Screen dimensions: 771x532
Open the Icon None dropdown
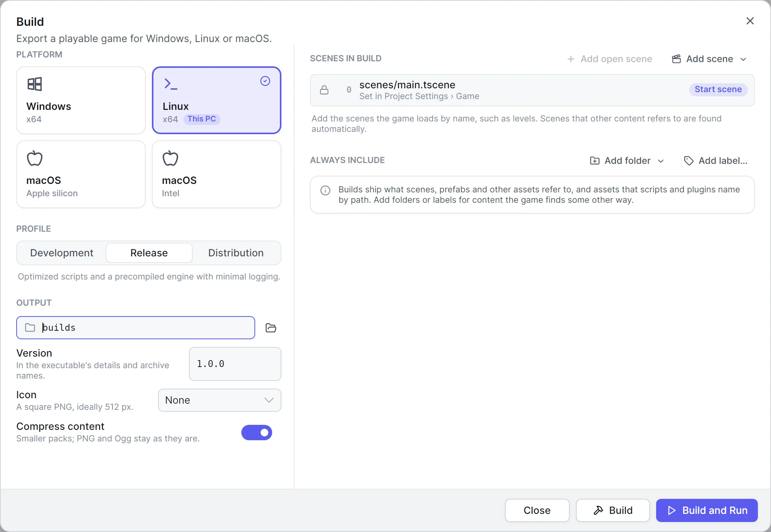220,400
